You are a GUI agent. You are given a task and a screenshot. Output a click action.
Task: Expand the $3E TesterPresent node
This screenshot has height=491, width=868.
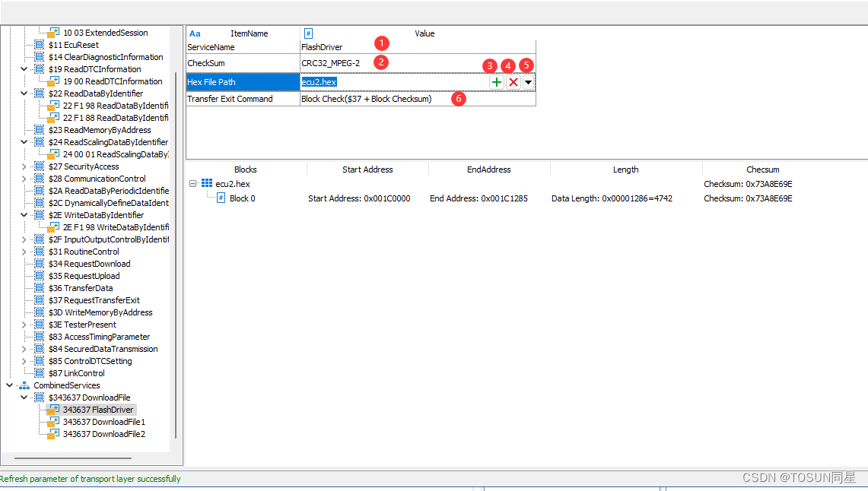[x=24, y=325]
